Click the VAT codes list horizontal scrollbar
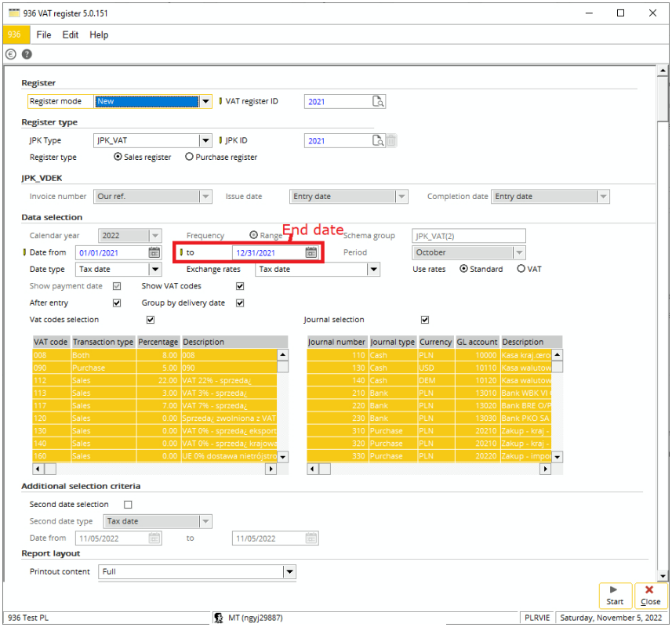This screenshot has width=672, height=627. pos(157,469)
